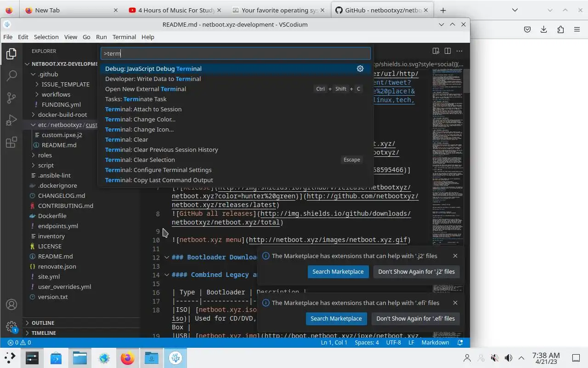Open the Explorer view in the activity bar

11,54
